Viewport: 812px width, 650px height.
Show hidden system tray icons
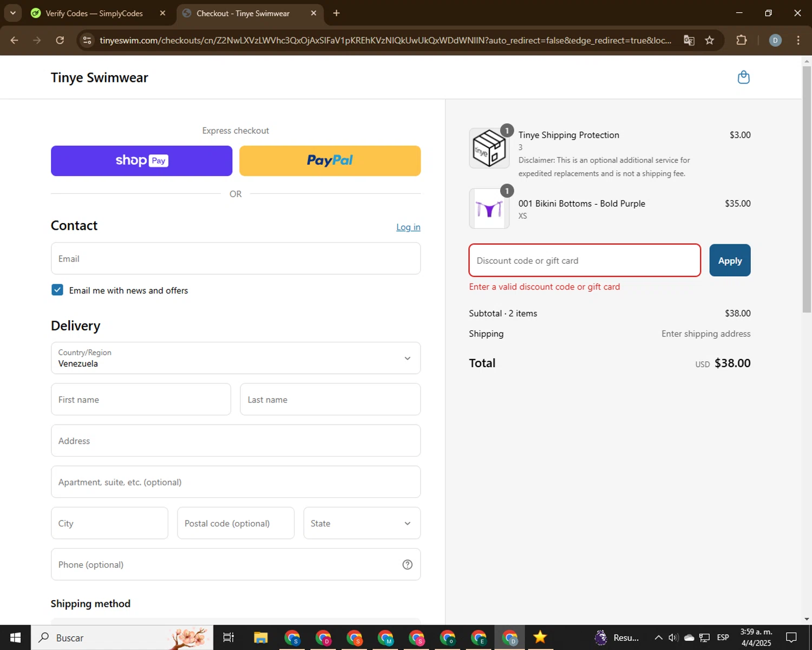(658, 638)
